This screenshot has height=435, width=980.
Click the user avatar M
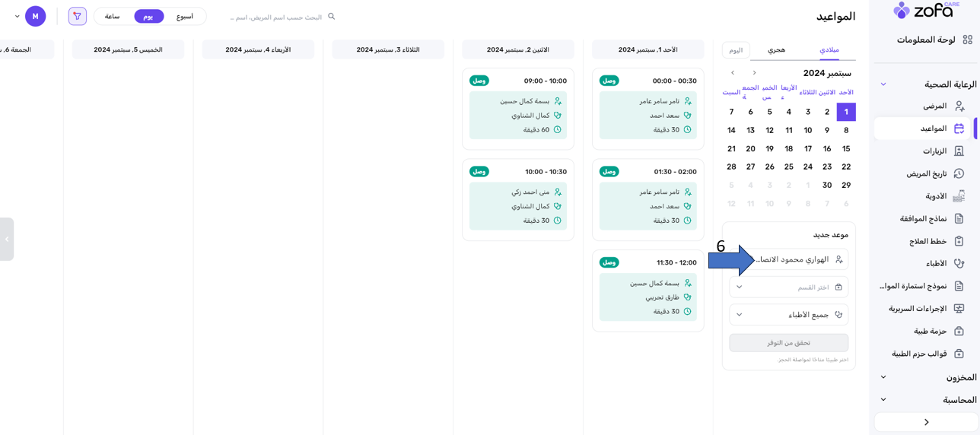tap(35, 16)
